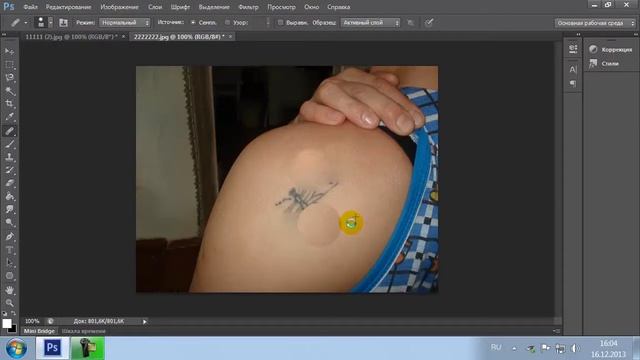Open the Mini Bridge tab

[39, 331]
